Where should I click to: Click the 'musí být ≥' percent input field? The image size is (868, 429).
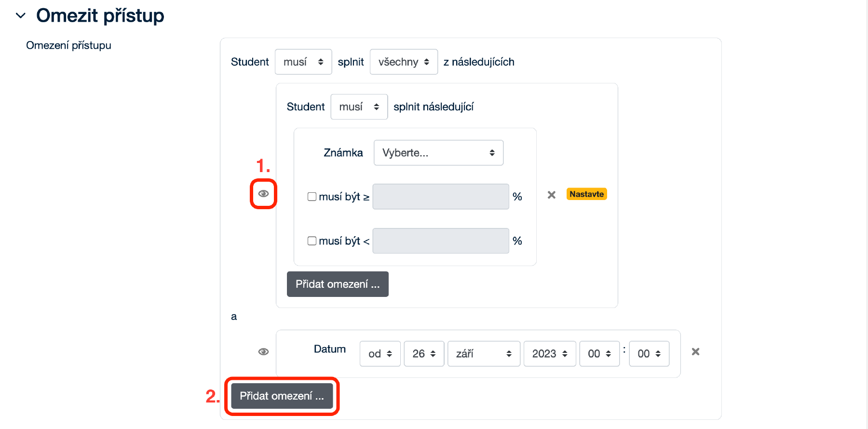[441, 197]
